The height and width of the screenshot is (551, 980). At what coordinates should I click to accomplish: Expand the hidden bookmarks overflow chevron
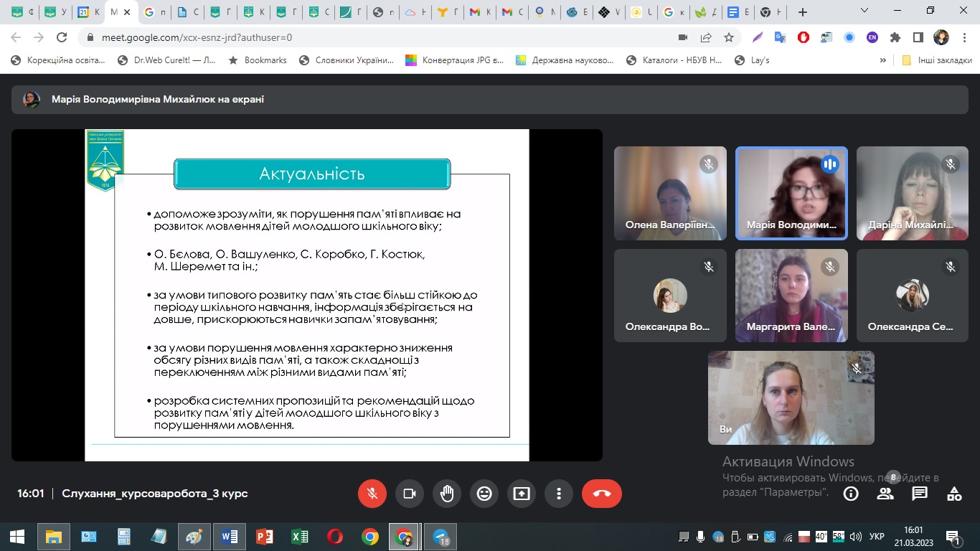883,60
